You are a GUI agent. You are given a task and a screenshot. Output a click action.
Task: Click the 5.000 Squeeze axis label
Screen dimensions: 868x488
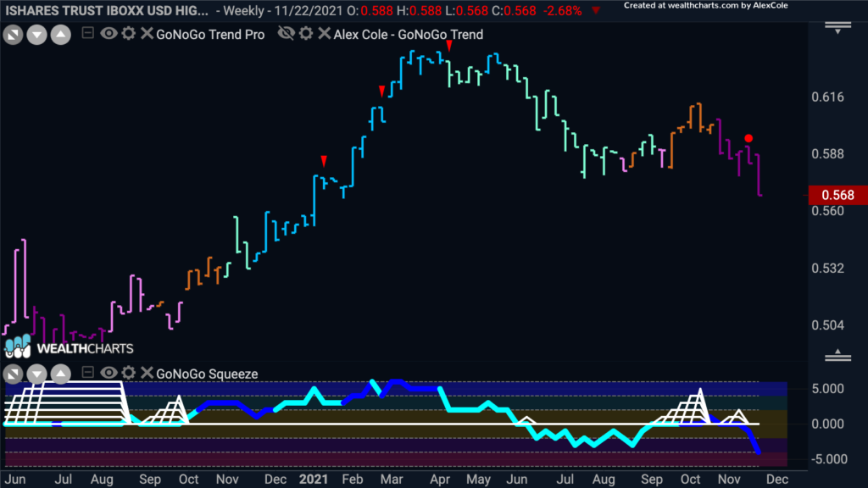tap(828, 388)
